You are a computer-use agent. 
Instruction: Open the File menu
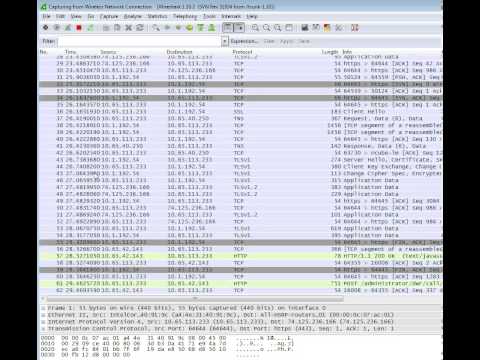(x=46, y=16)
